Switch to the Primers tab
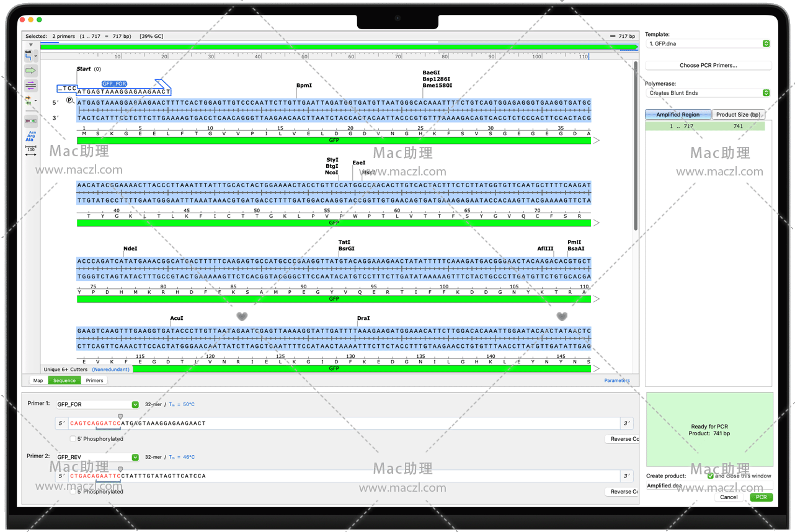This screenshot has height=532, width=795. 94,380
